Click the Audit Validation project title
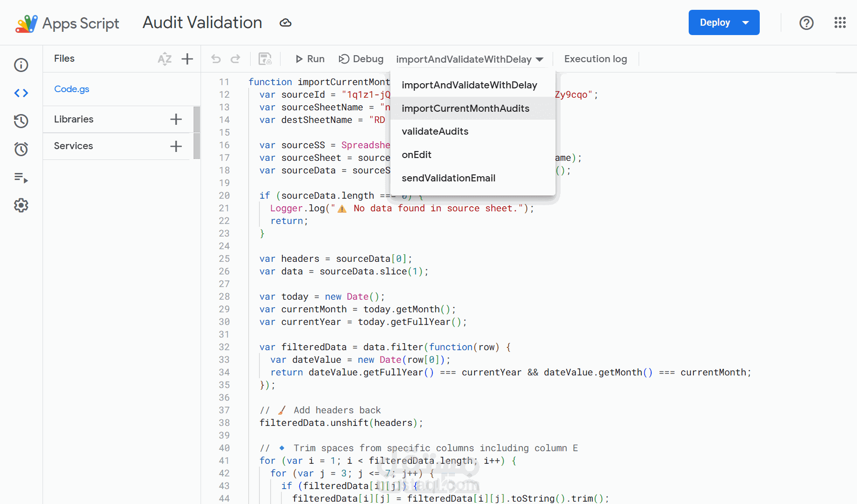Image resolution: width=857 pixels, height=504 pixels. [202, 22]
